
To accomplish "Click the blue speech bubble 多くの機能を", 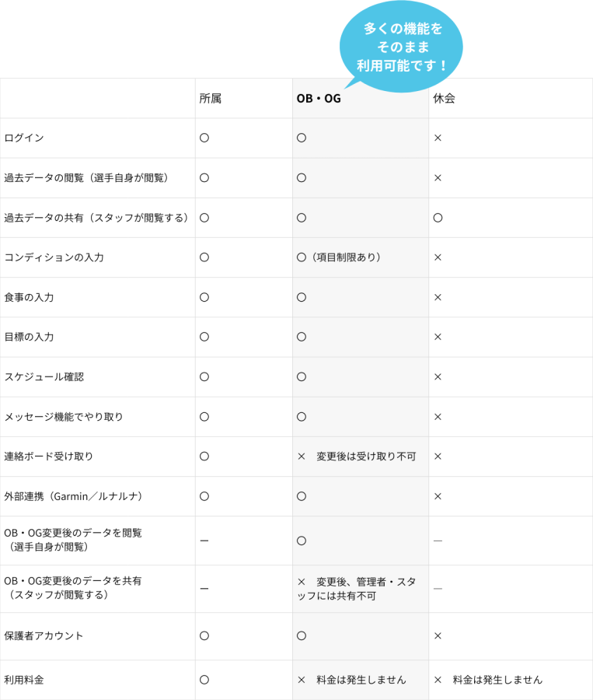I will (x=402, y=47).
